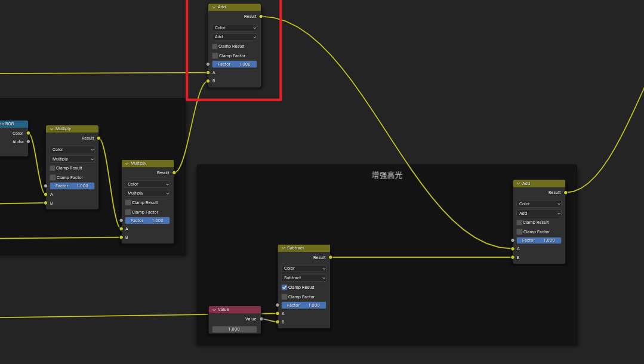Click the Subtract node's Result output socket

pyautogui.click(x=330, y=257)
